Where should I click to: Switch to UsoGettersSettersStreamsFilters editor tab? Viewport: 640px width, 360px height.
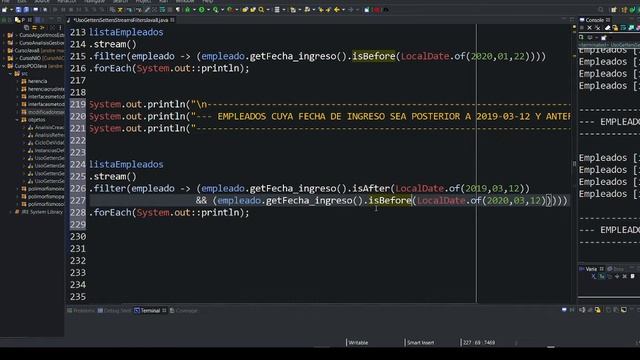120,20
